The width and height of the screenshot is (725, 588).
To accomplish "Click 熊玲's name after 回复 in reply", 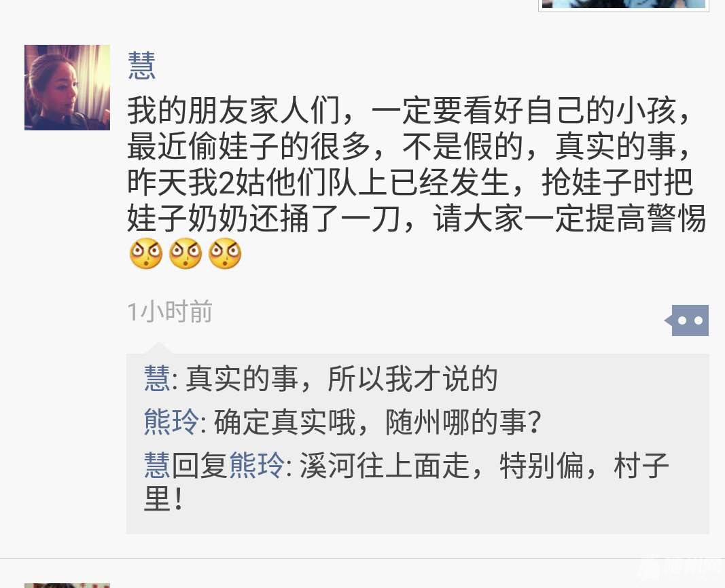I will 257,464.
